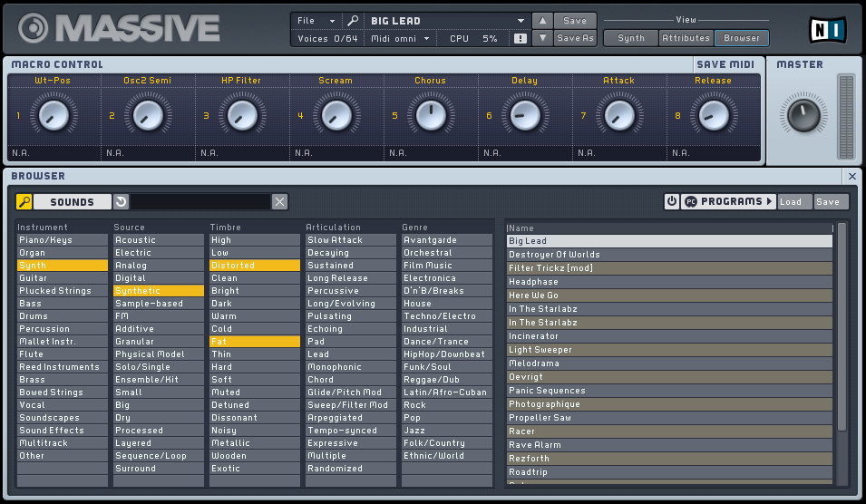Toggle the browser search magnifier icon
866x504 pixels.
click(x=24, y=202)
